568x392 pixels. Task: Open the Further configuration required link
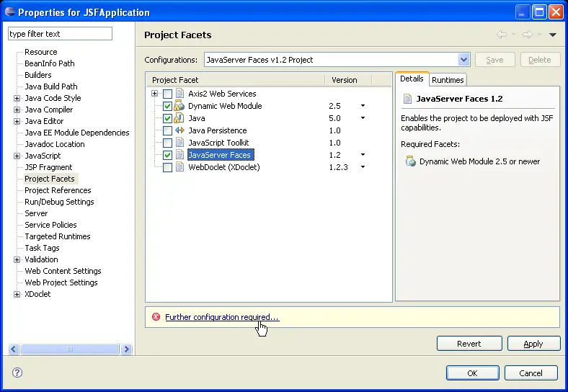point(221,317)
